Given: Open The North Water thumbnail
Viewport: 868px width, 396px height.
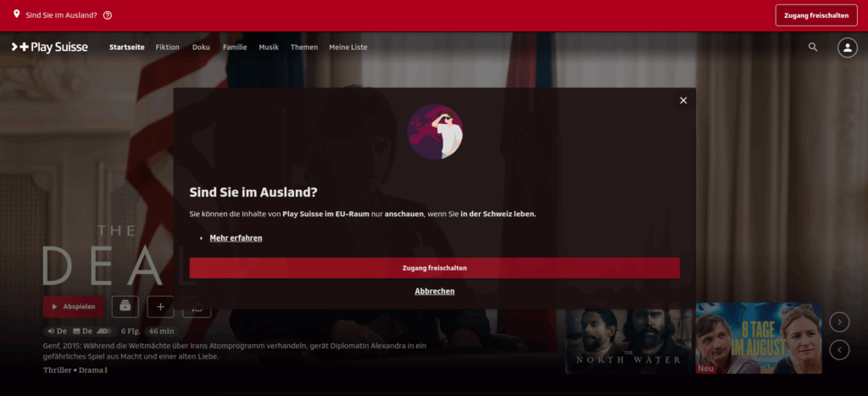Looking at the screenshot, I should [628, 338].
